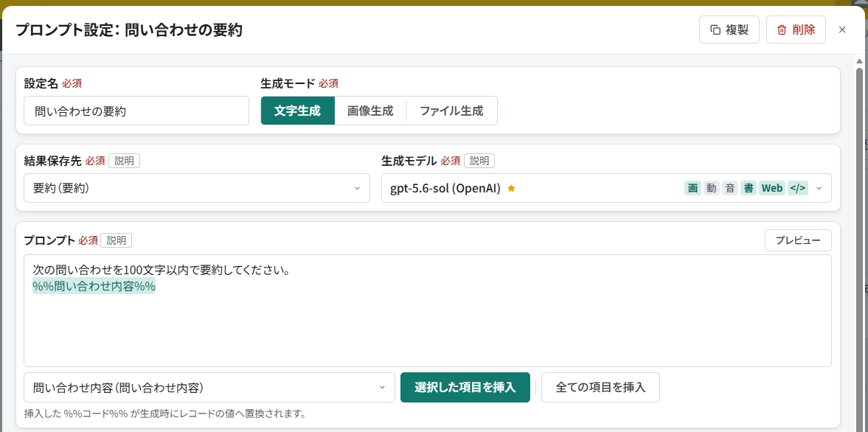The image size is (868, 432).
Task: Click the 削除 delete button
Action: click(x=796, y=30)
